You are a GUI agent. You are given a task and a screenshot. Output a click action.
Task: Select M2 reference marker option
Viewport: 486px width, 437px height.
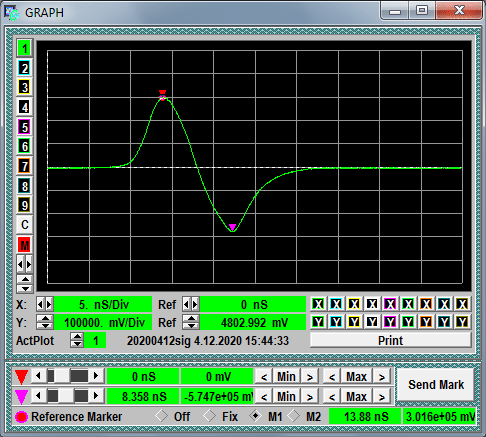click(293, 416)
